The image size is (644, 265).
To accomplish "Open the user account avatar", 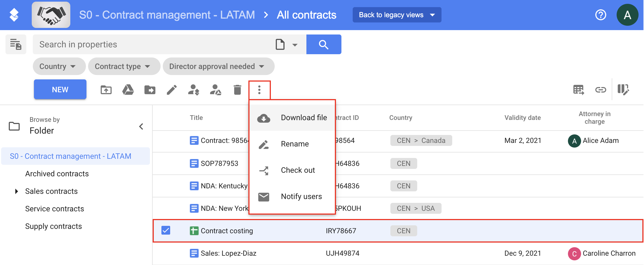I will [x=627, y=15].
